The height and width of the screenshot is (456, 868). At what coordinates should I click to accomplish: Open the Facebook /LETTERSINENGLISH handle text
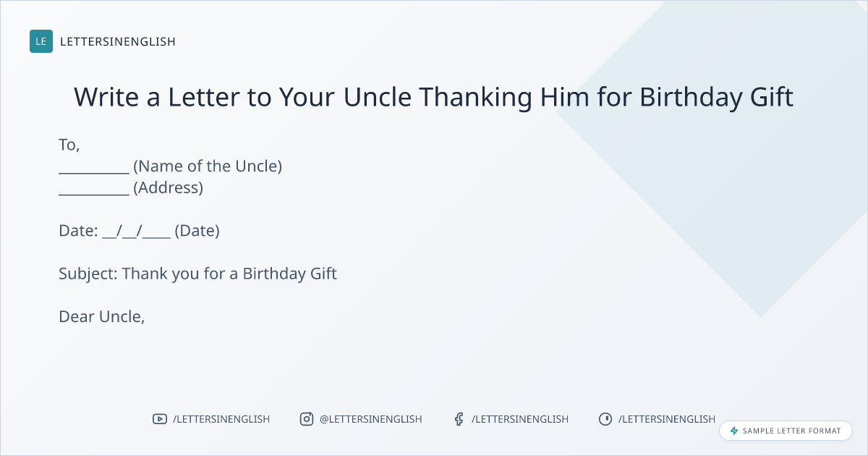click(520, 419)
